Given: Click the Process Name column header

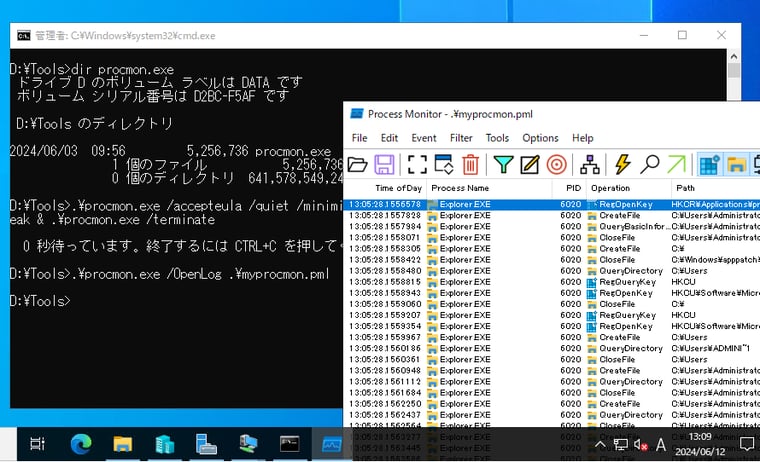Looking at the screenshot, I should click(489, 188).
